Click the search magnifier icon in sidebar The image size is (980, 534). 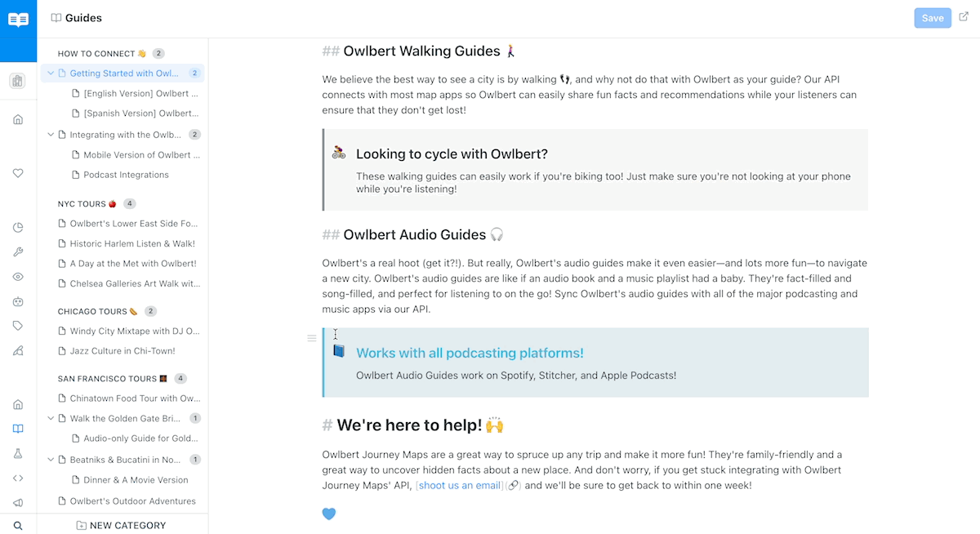click(18, 526)
